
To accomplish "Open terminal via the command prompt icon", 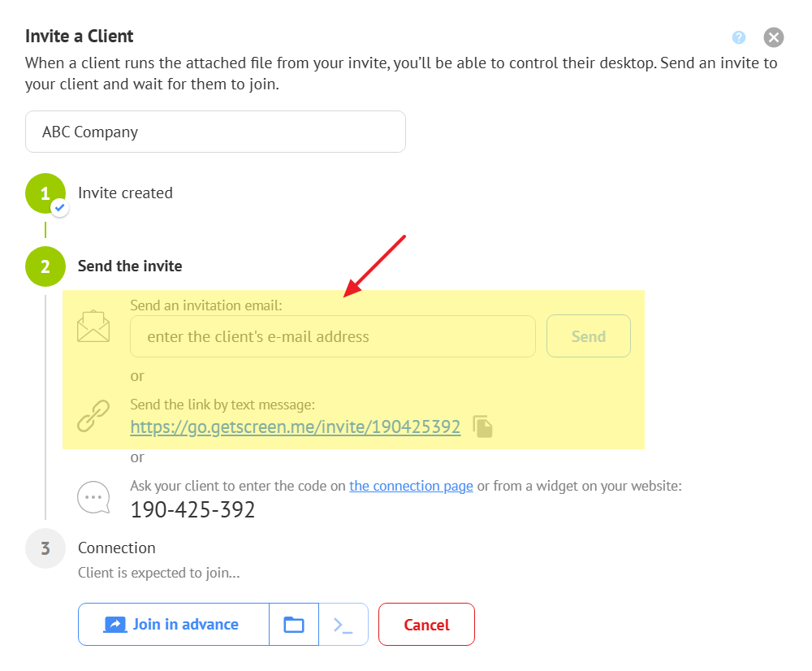I will pyautogui.click(x=343, y=624).
